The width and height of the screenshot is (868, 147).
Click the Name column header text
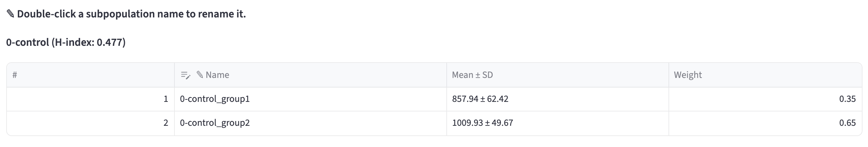(217, 75)
